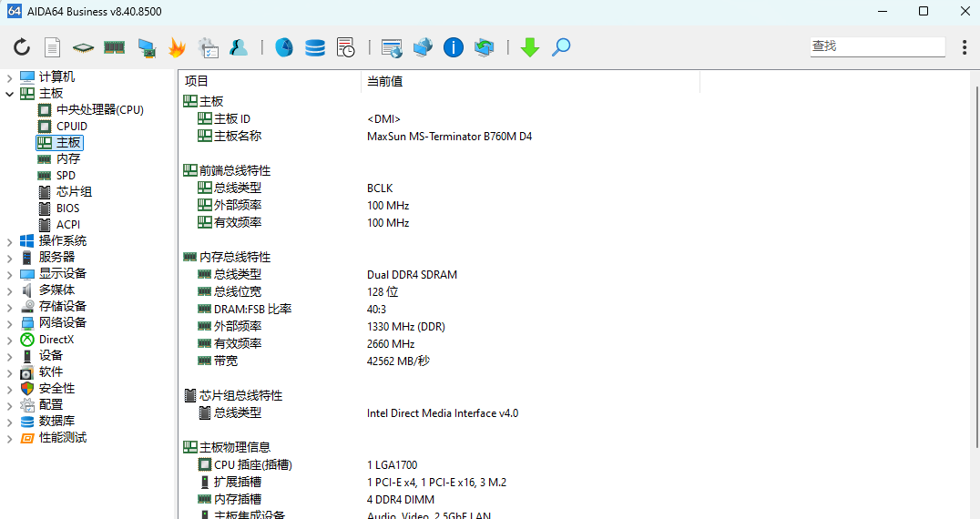Click Intel Direct Media Interface v4.0 value
This screenshot has height=519, width=980.
[443, 413]
